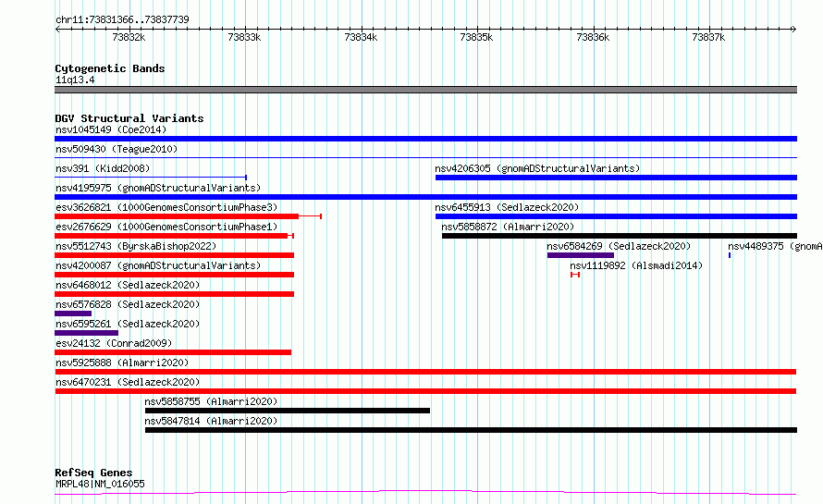Click the 73837k ruler tick label
Viewport: 823px width, 504px height.
708,37
